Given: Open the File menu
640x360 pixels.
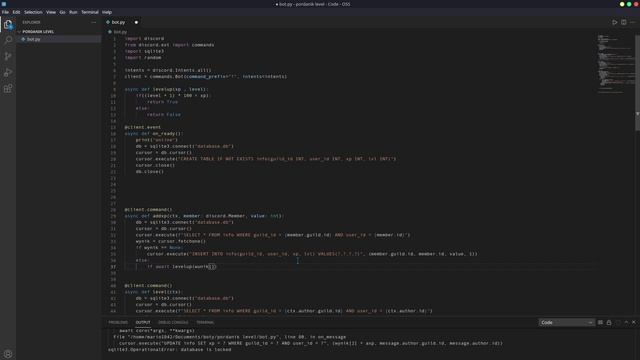Looking at the screenshot, I should (5, 12).
